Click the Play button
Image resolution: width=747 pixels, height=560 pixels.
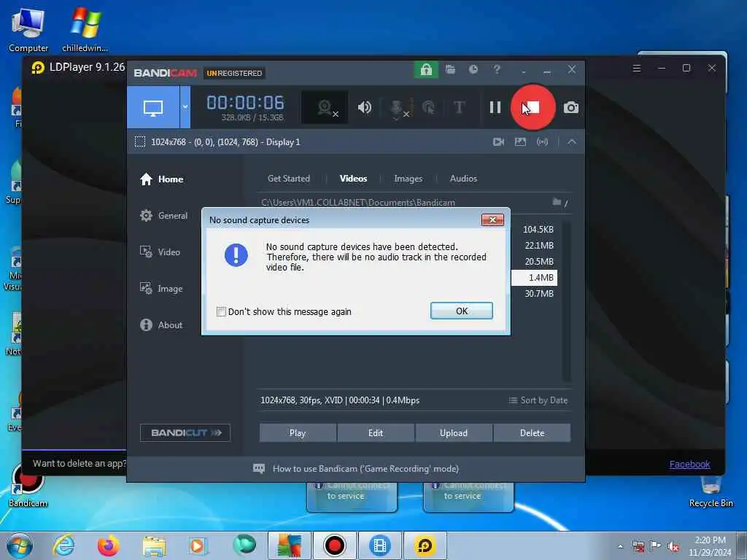point(298,433)
